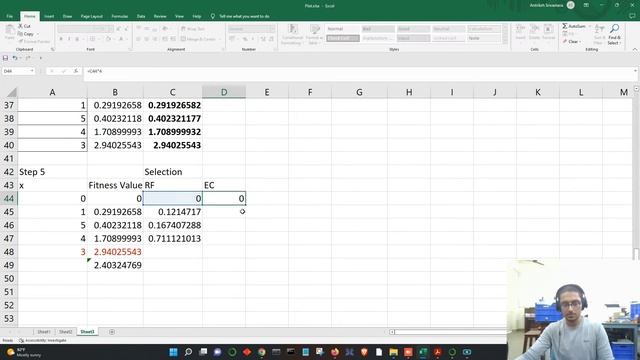Apply the Normal cell style
The height and width of the screenshot is (360, 640).
[x=343, y=29]
